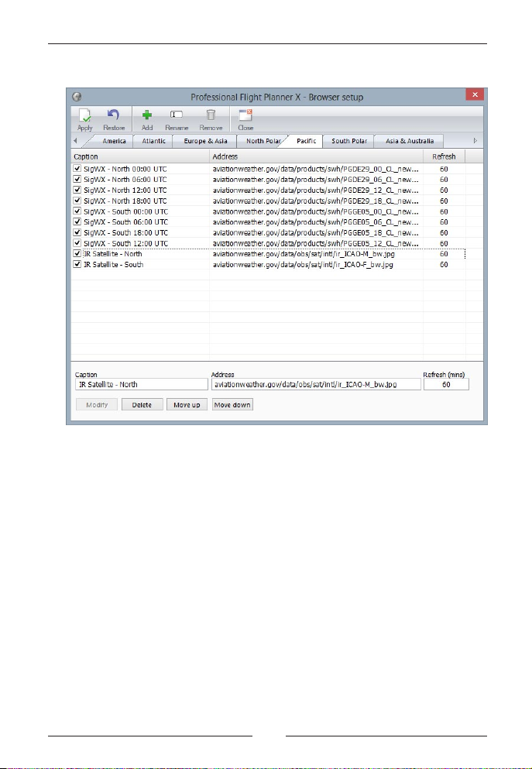Toggle SigWX - North 12:00 UTC checkbox

point(77,190)
